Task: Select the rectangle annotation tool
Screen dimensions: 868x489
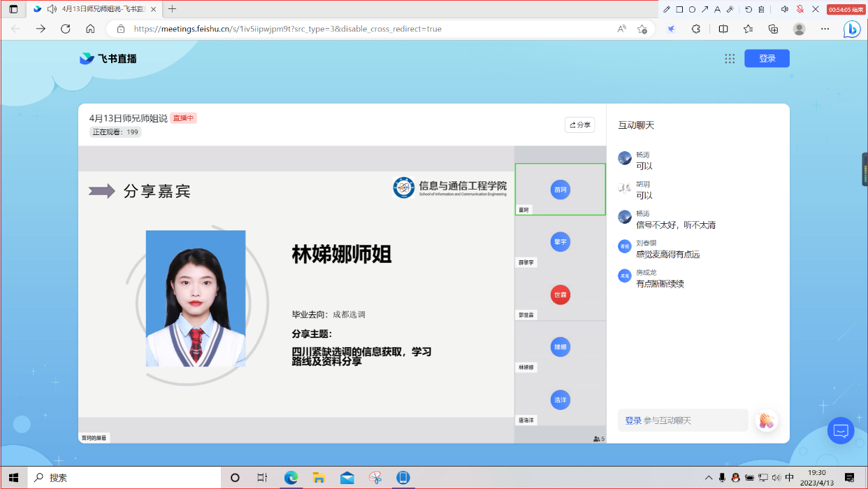Action: click(x=679, y=9)
